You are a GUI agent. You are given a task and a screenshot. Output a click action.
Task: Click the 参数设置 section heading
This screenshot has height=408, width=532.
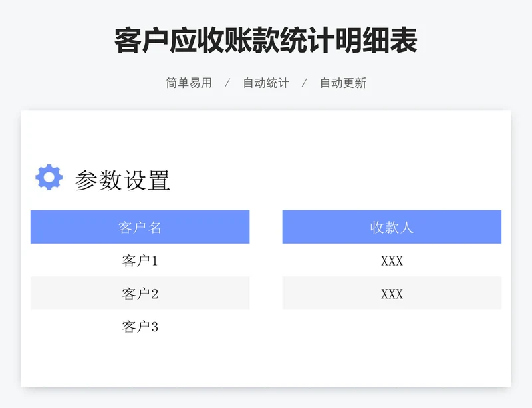122,180
